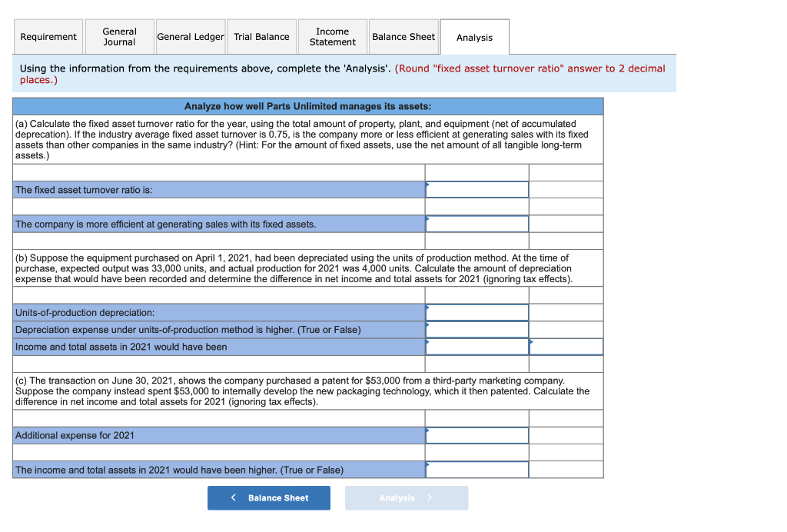The height and width of the screenshot is (532, 787).
Task: Open the Trial Balance tab
Action: click(x=261, y=36)
